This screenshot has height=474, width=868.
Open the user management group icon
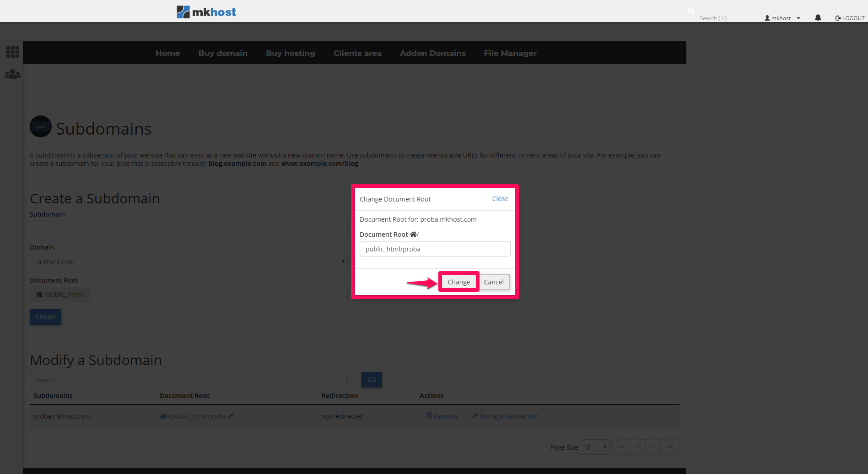(x=12, y=74)
